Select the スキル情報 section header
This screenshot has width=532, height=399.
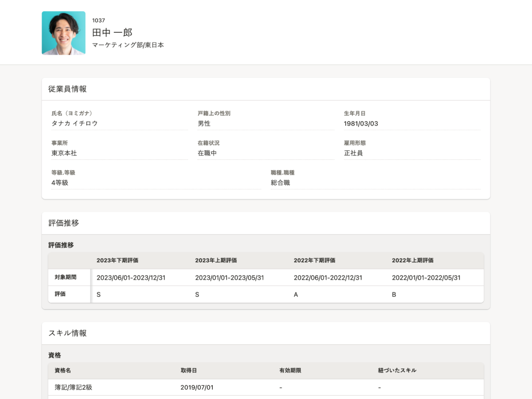[67, 333]
